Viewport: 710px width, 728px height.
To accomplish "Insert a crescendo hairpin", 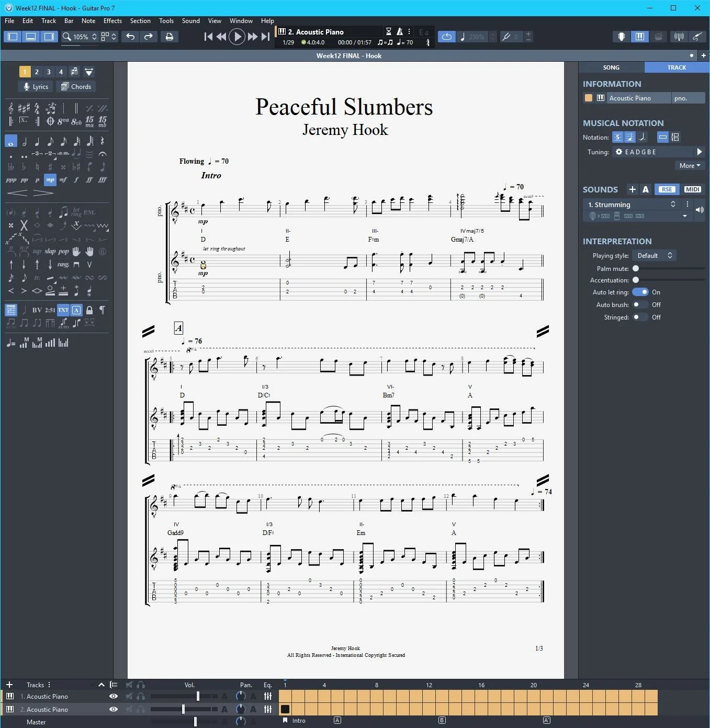I will coord(17,193).
